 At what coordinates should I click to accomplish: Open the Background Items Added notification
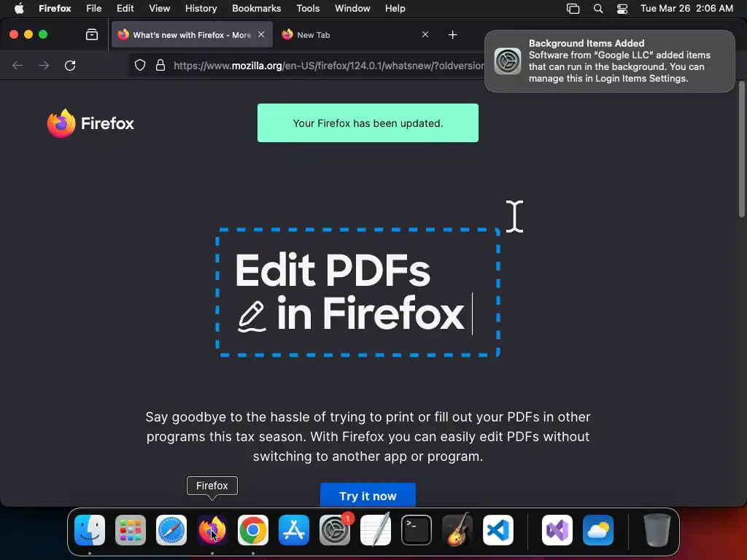tap(609, 61)
